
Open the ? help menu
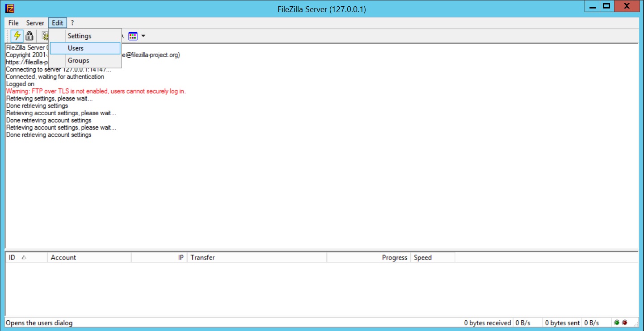[x=72, y=23]
